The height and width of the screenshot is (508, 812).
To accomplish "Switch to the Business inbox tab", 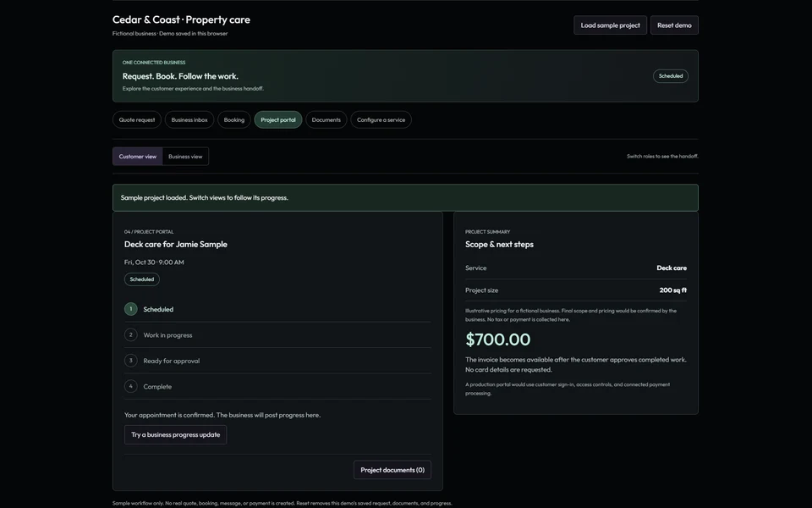I will click(x=189, y=119).
